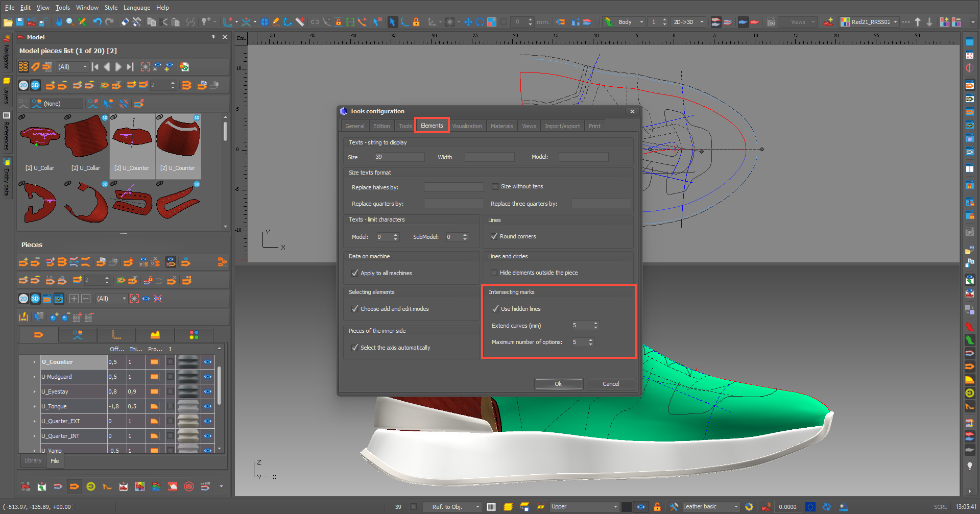
Task: Switch model pieces list to 2D view
Action: (x=23, y=85)
